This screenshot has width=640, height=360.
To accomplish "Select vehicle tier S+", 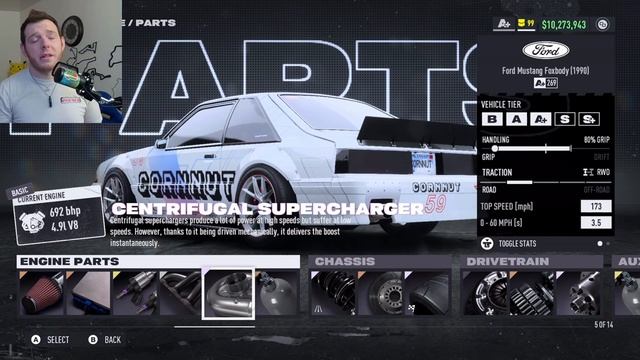I will coord(589,119).
